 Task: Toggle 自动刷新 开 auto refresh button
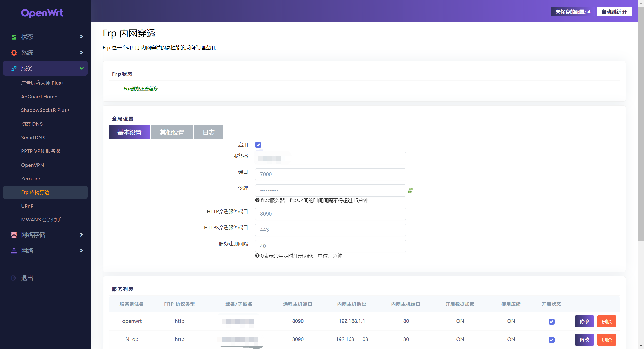click(x=614, y=12)
